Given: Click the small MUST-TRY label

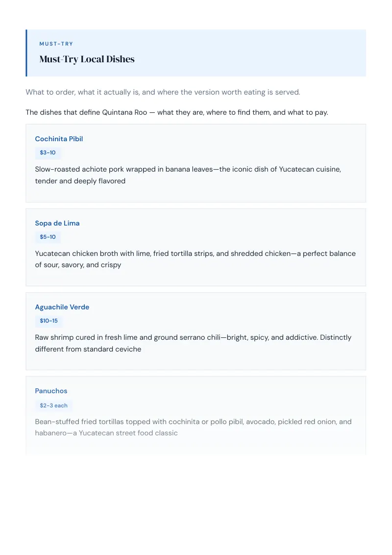Looking at the screenshot, I should click(x=56, y=44).
